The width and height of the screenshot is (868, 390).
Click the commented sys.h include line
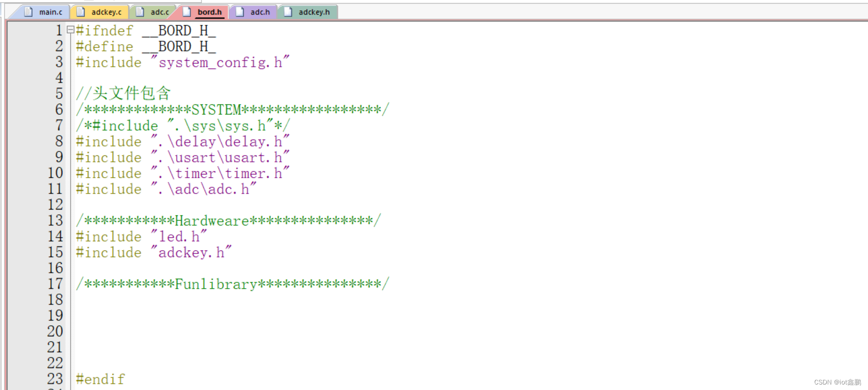(x=183, y=125)
